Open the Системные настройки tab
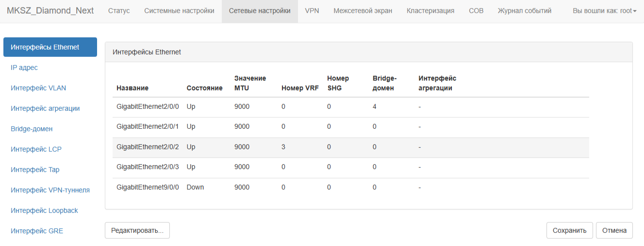This screenshot has width=644, height=246. tap(179, 11)
